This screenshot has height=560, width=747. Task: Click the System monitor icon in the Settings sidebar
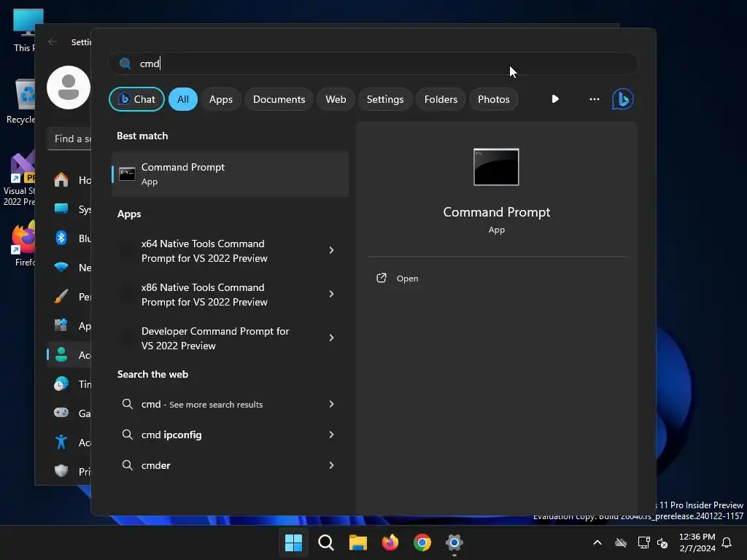coord(61,209)
